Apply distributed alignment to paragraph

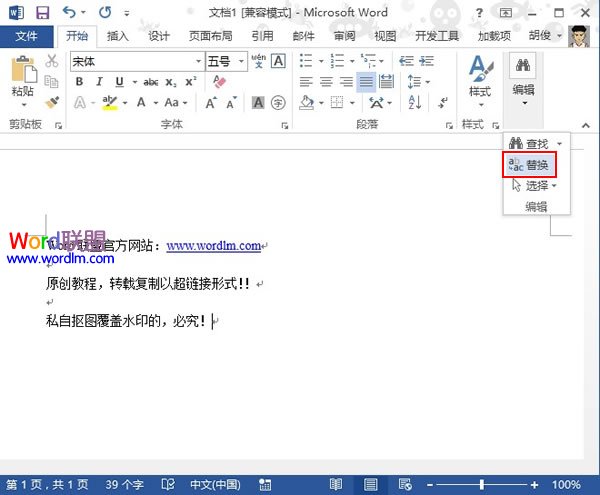pyautogui.click(x=386, y=81)
